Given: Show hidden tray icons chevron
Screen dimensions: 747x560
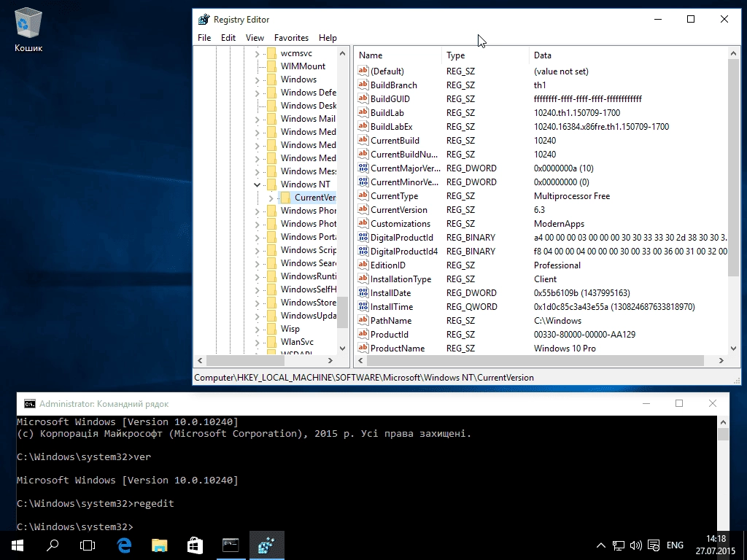Looking at the screenshot, I should [601, 545].
